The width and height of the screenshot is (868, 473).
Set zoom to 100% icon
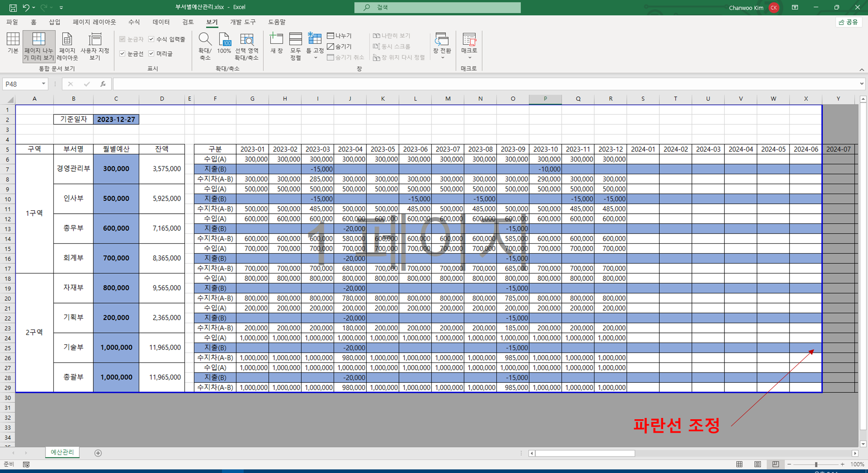(224, 40)
